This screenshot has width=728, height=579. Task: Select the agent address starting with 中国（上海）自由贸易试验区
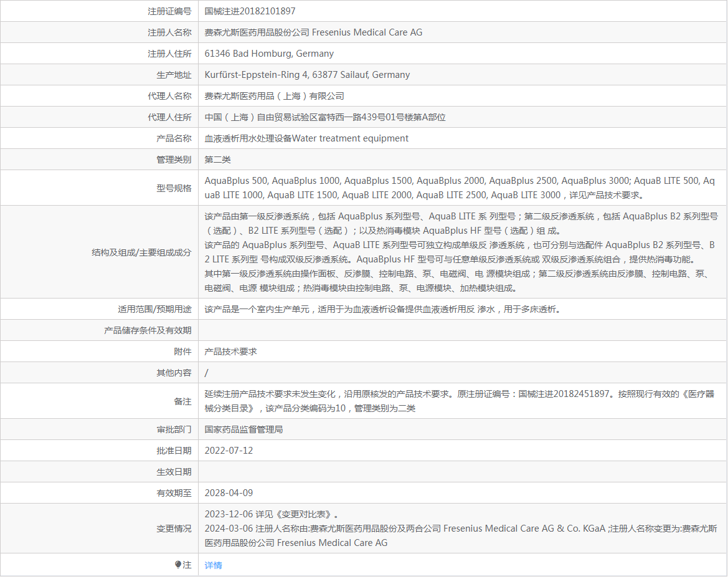pyautogui.click(x=325, y=118)
